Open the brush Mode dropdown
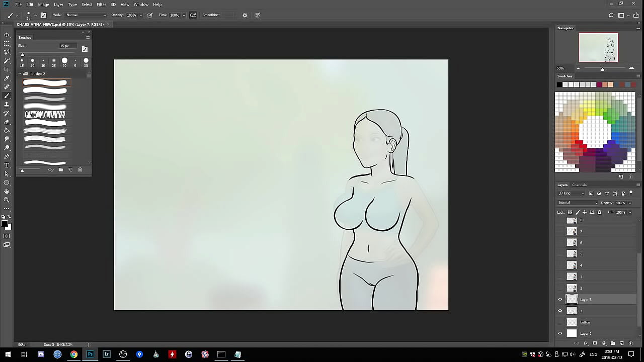Screen dimensions: 644x362 86,15
